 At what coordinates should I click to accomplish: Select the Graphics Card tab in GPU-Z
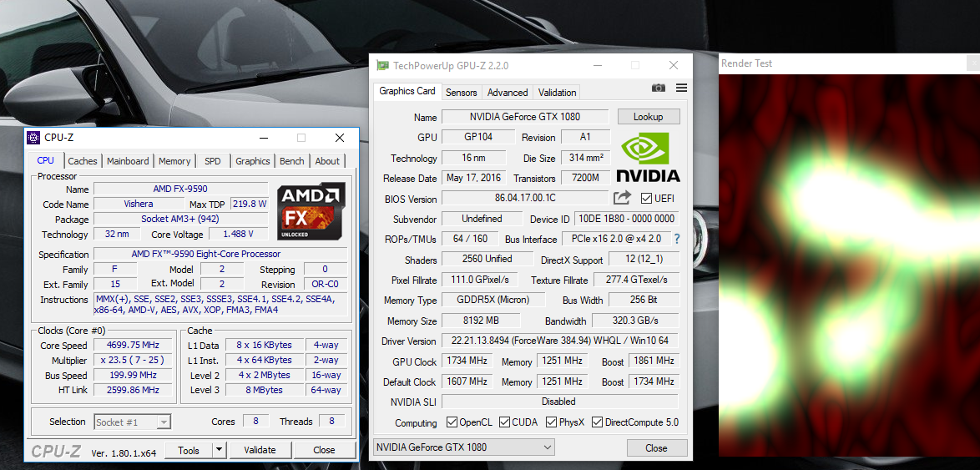click(407, 91)
